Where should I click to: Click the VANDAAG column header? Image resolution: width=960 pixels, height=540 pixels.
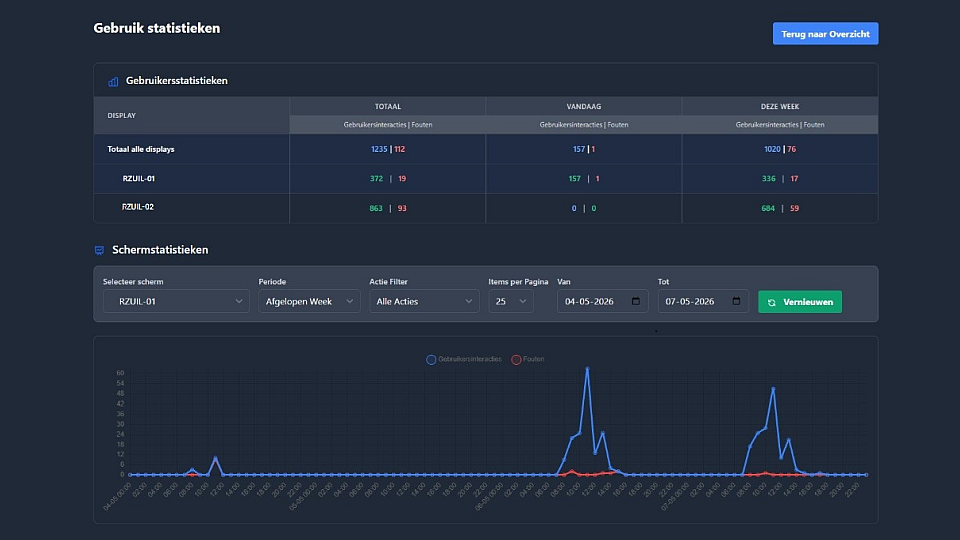[x=583, y=107]
